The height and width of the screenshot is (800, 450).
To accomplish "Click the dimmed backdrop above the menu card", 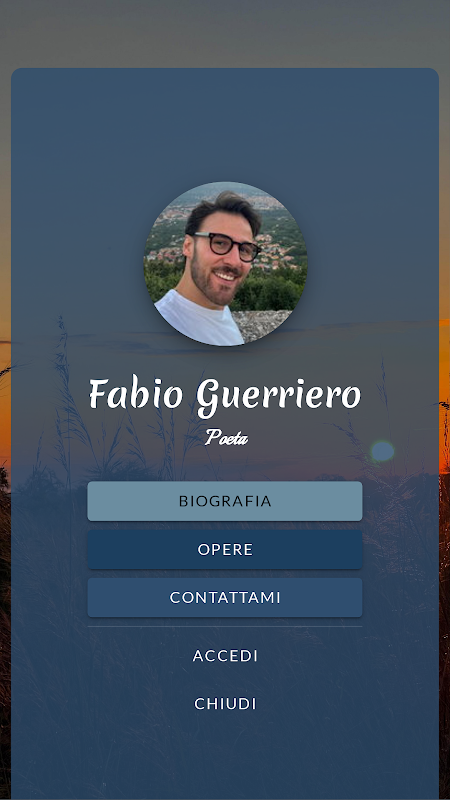I will [224, 33].
